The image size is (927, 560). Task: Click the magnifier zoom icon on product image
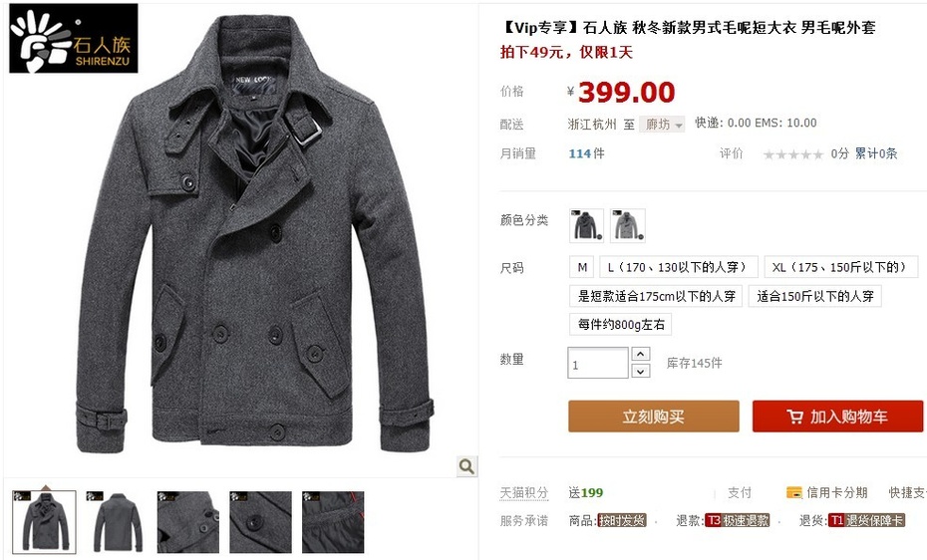(x=466, y=466)
